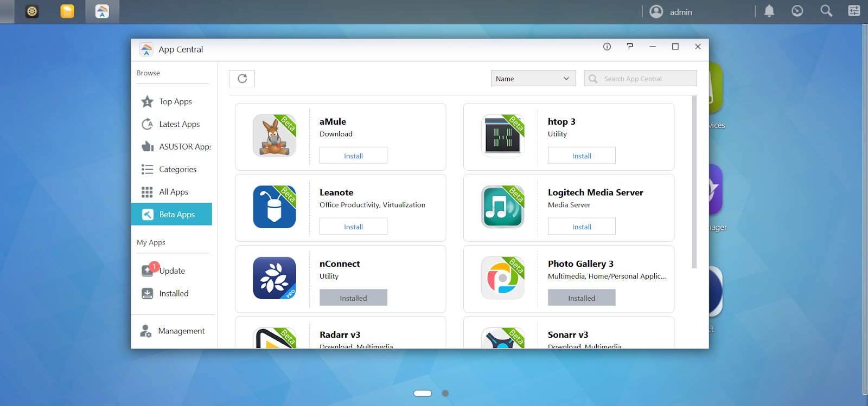The width and height of the screenshot is (868, 406).
Task: Click the htop 3 app title
Action: tap(561, 121)
